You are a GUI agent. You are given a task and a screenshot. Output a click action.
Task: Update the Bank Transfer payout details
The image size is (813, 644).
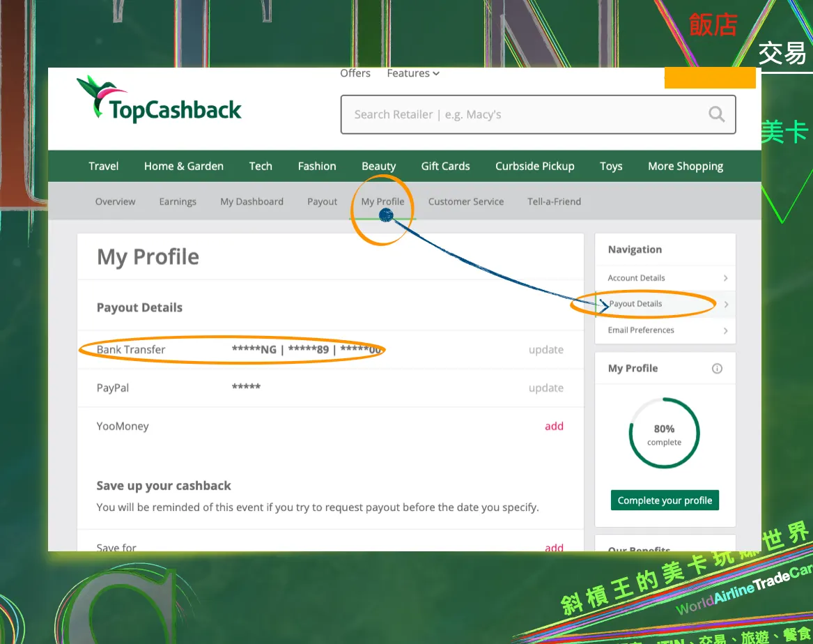546,349
